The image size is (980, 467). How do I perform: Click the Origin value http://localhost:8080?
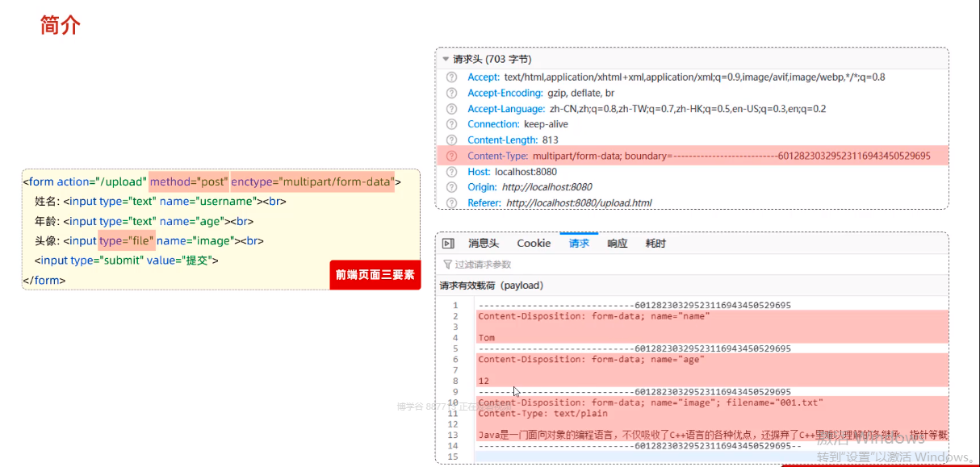[547, 187]
